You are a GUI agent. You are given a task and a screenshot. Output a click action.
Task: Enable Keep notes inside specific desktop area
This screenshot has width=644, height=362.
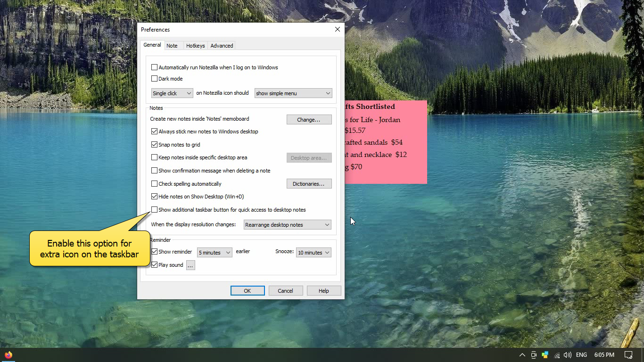(x=154, y=157)
